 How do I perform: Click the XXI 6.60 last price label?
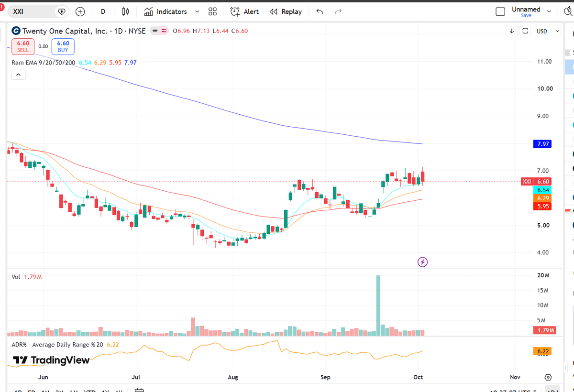[x=536, y=182]
